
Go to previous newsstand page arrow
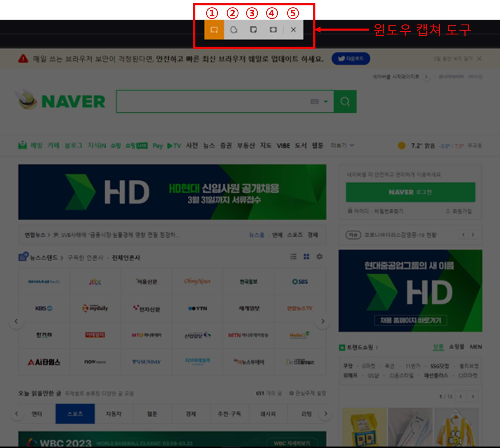(x=16, y=321)
